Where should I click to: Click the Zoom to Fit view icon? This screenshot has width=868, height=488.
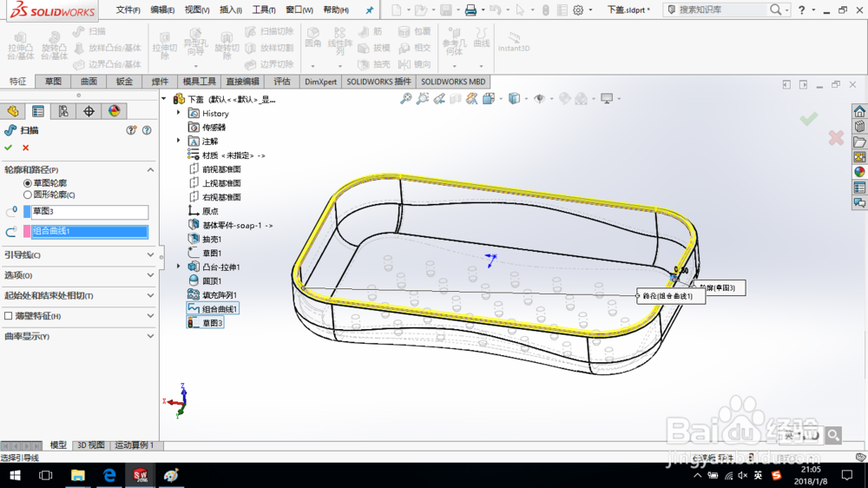coord(405,99)
